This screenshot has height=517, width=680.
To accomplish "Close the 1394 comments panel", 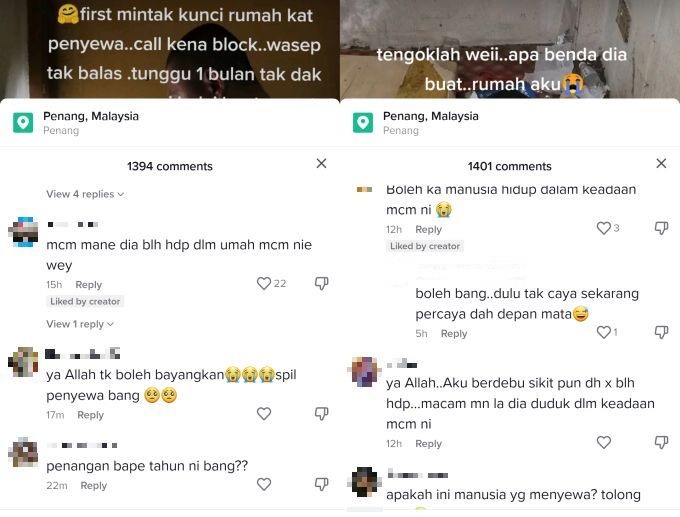I will [321, 164].
